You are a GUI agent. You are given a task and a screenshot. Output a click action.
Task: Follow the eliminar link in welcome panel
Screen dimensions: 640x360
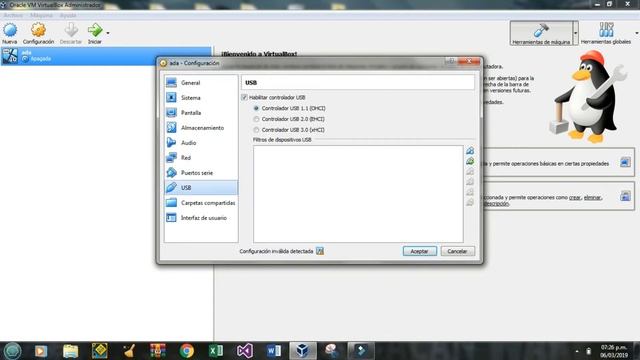coord(592,197)
